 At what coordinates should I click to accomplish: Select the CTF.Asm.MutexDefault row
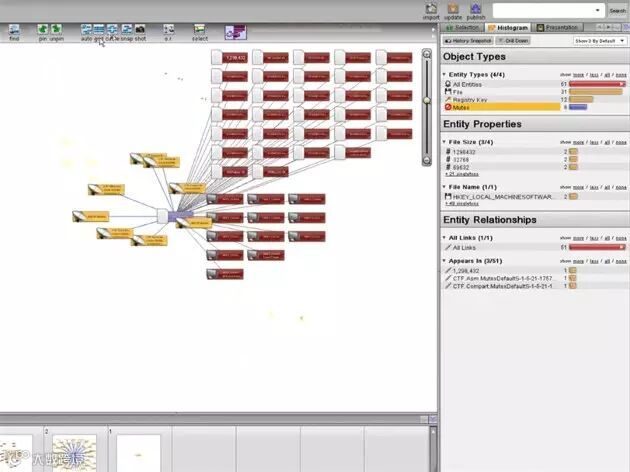(x=502, y=278)
